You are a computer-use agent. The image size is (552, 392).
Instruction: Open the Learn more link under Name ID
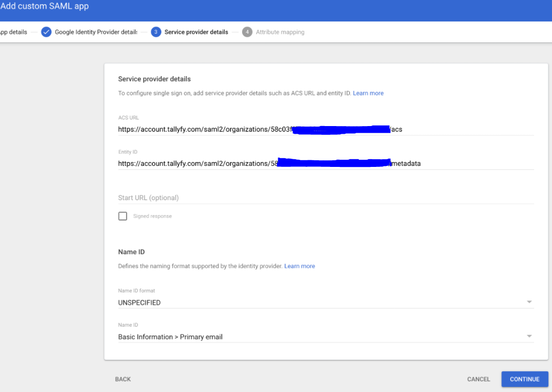tap(300, 266)
